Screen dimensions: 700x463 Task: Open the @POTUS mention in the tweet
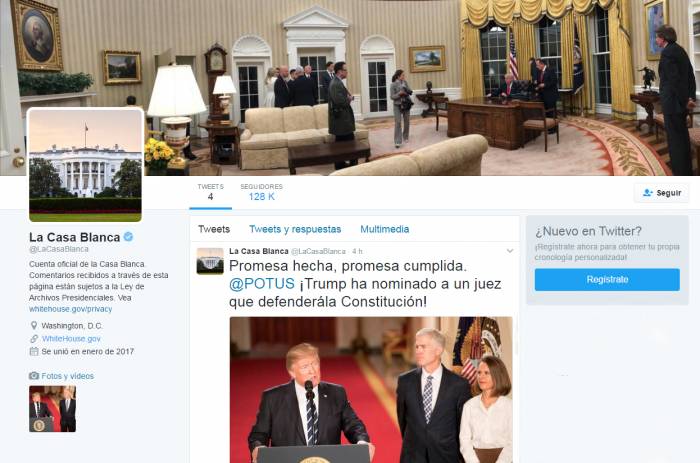point(262,284)
